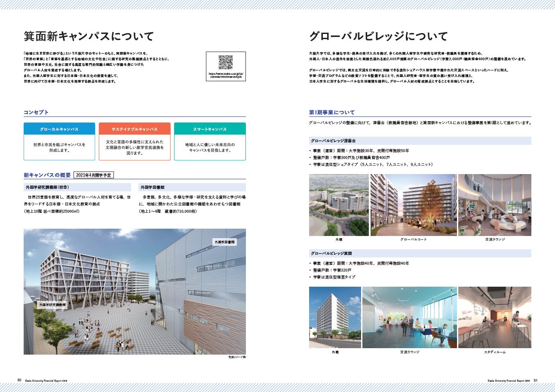Click the グローバルビレッジ津雲台 section bar

420,141
